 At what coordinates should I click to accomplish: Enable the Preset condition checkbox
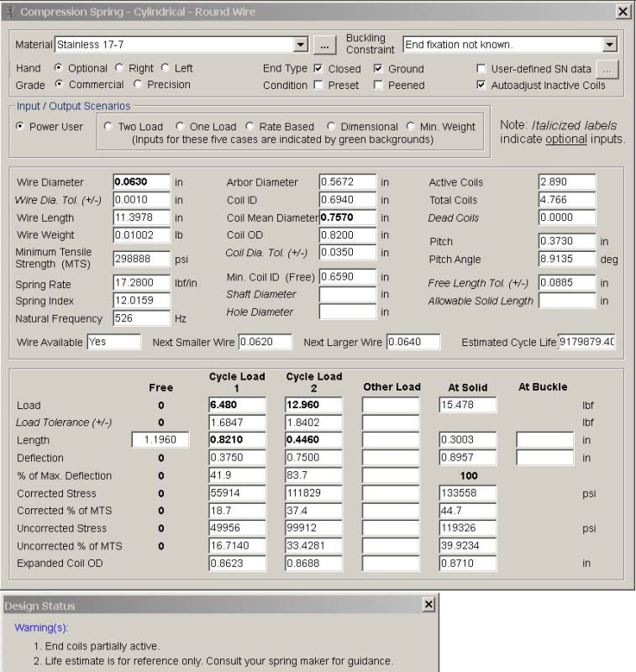318,85
